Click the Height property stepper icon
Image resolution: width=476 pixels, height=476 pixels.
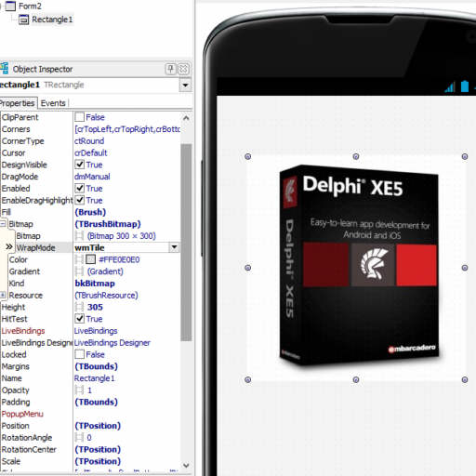tap(79, 307)
